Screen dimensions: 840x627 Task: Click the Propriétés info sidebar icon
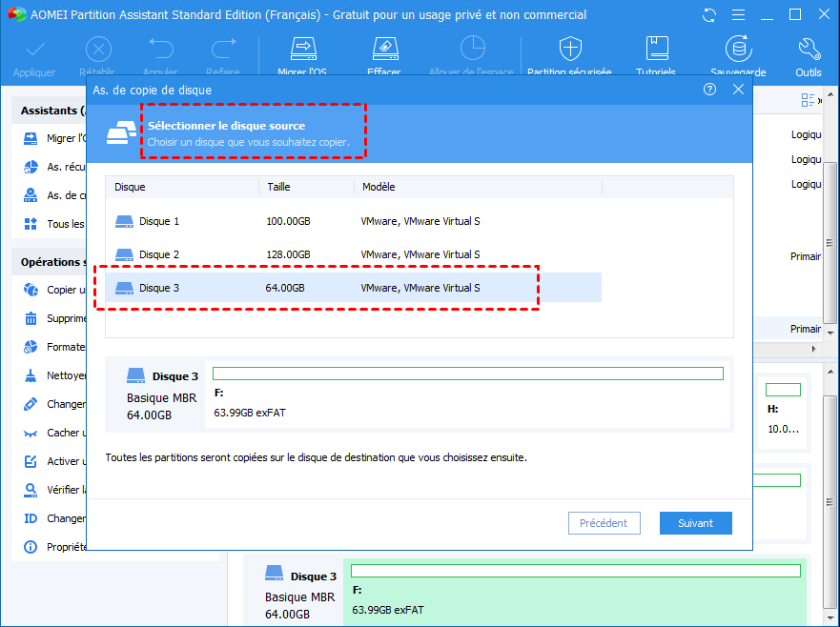coord(31,547)
